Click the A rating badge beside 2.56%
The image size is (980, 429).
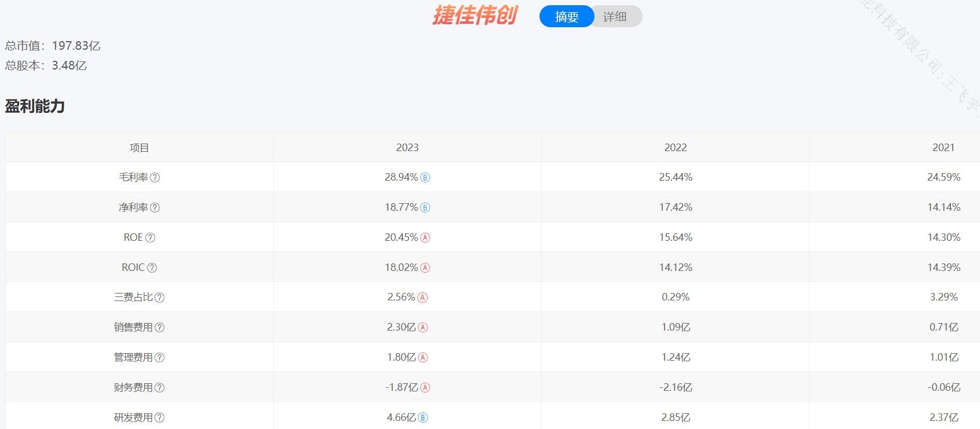tap(423, 298)
